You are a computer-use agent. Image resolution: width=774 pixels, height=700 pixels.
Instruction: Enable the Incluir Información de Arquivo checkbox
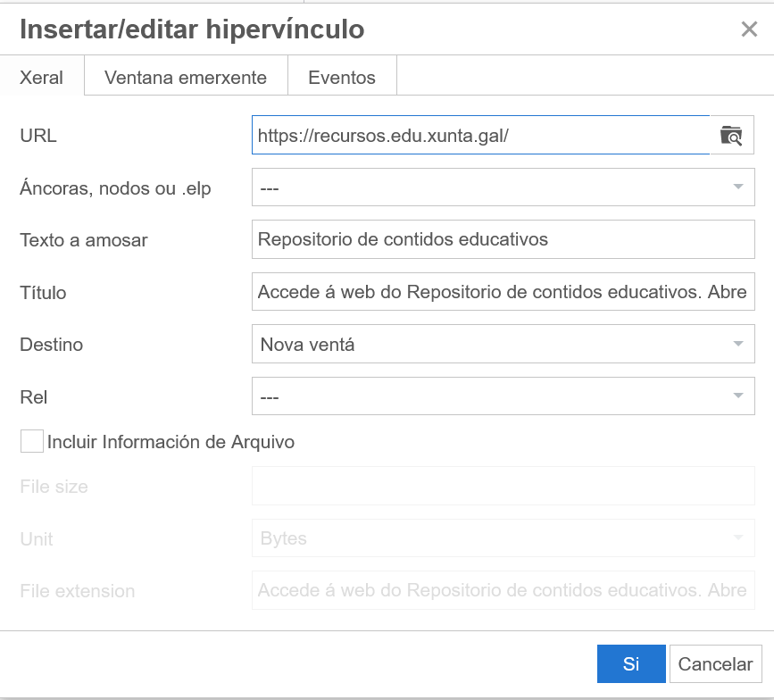click(x=32, y=441)
